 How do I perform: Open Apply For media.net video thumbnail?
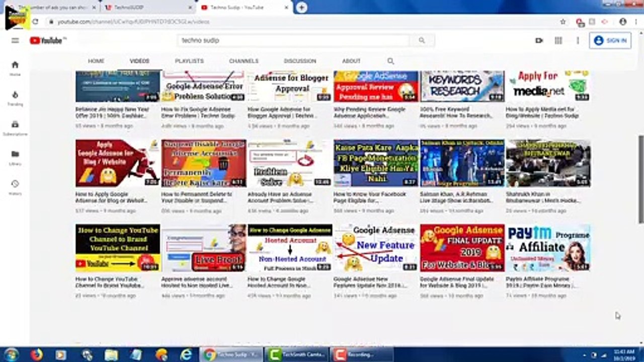pyautogui.click(x=548, y=86)
